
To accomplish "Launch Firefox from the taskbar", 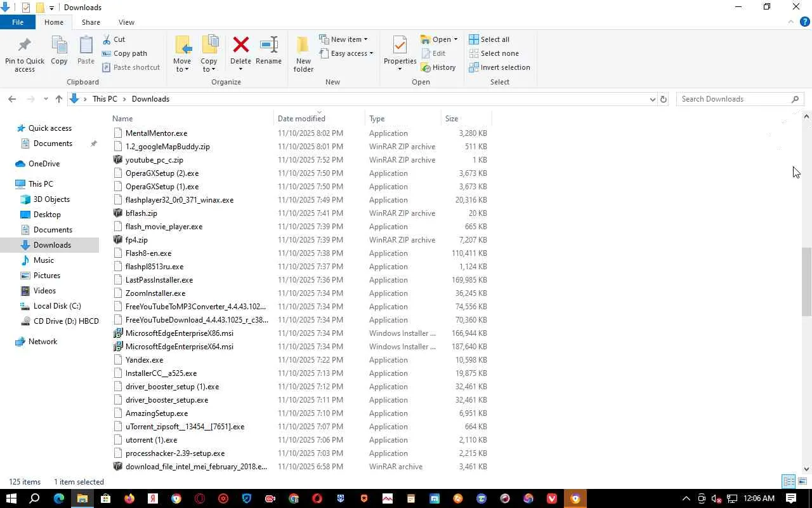I will [x=129, y=498].
